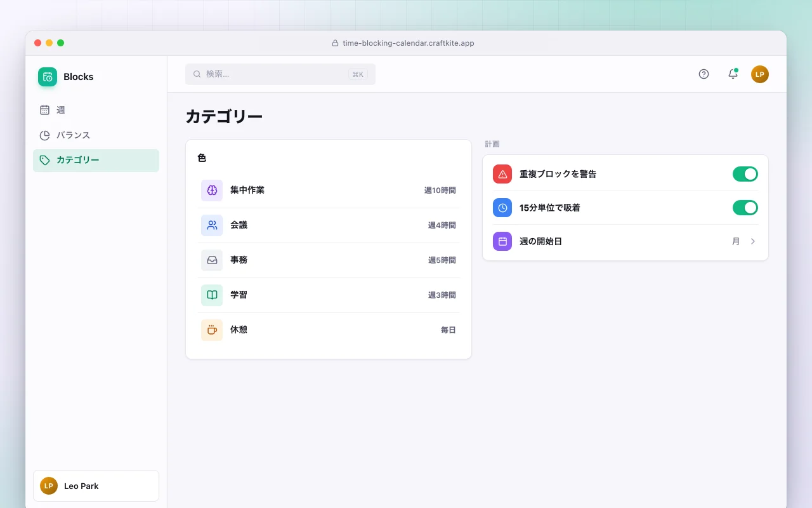Select カテゴリー in sidebar

coord(96,161)
